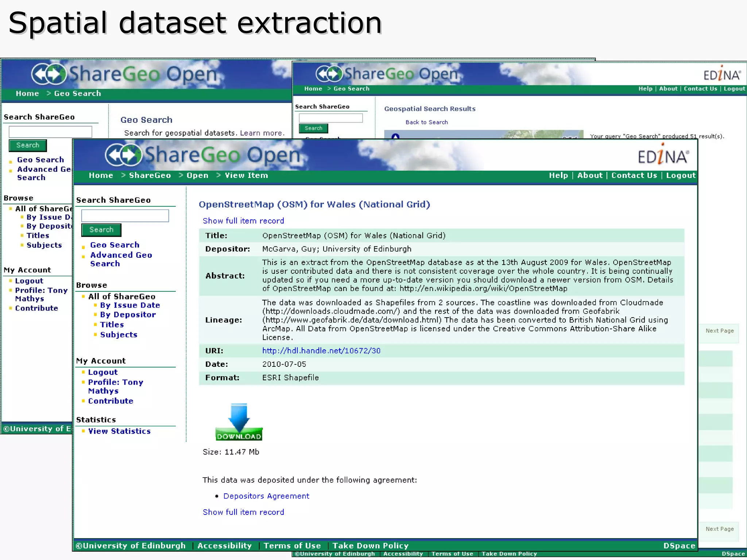Open Profile: Tony Mathys in front window

click(x=116, y=386)
